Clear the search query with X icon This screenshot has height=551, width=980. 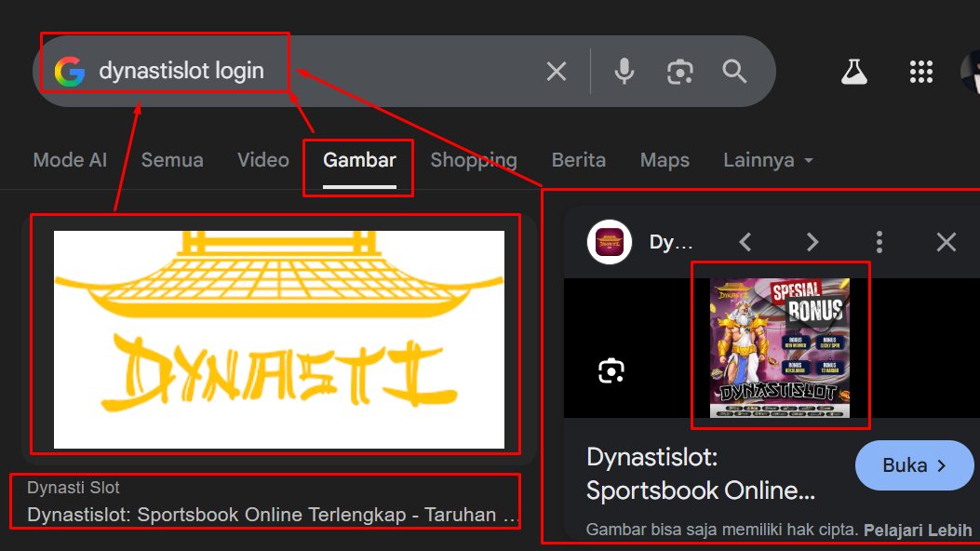(557, 72)
